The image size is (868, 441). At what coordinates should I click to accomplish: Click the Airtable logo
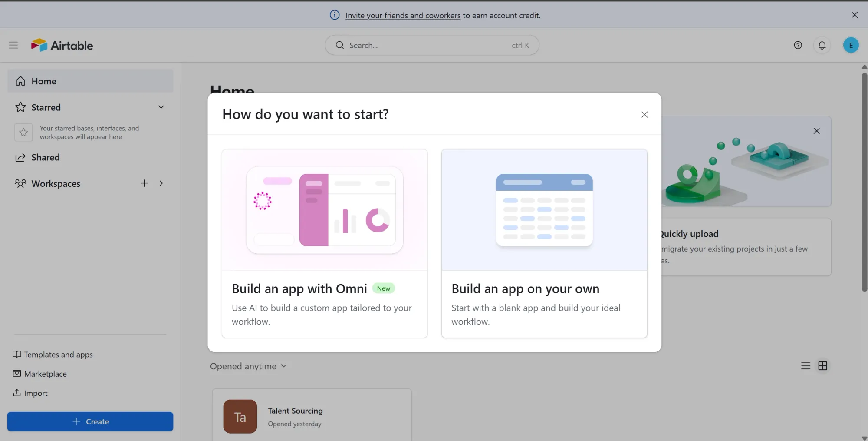(x=62, y=45)
